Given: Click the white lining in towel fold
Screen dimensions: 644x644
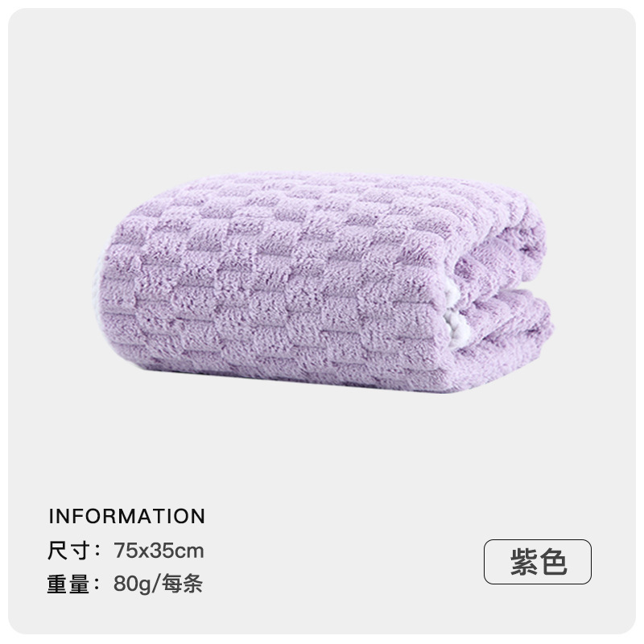Looking at the screenshot, I should [456, 318].
